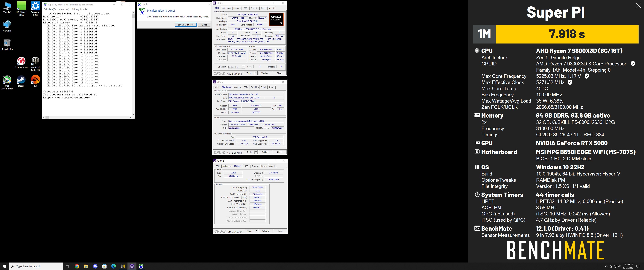Image resolution: width=644 pixels, height=270 pixels.
Task: Open the Action Center notifications icon
Action: pos(638,266)
